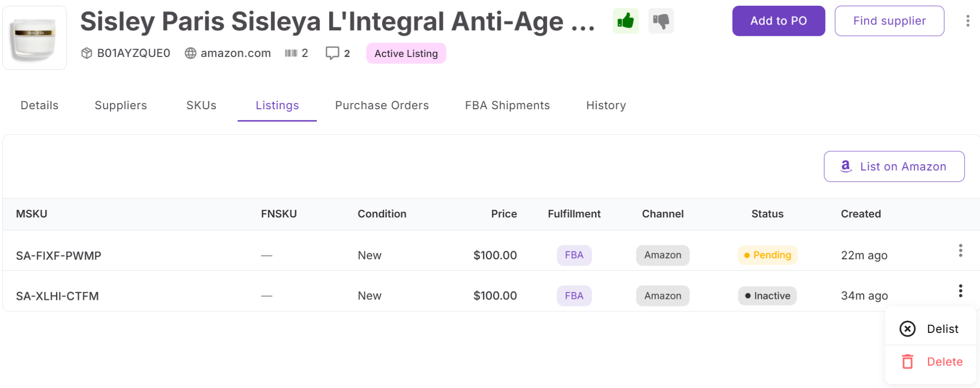The image size is (980, 388).
Task: Click the $100.00 price in SA-XLHI-CTFM row
Action: pos(495,296)
